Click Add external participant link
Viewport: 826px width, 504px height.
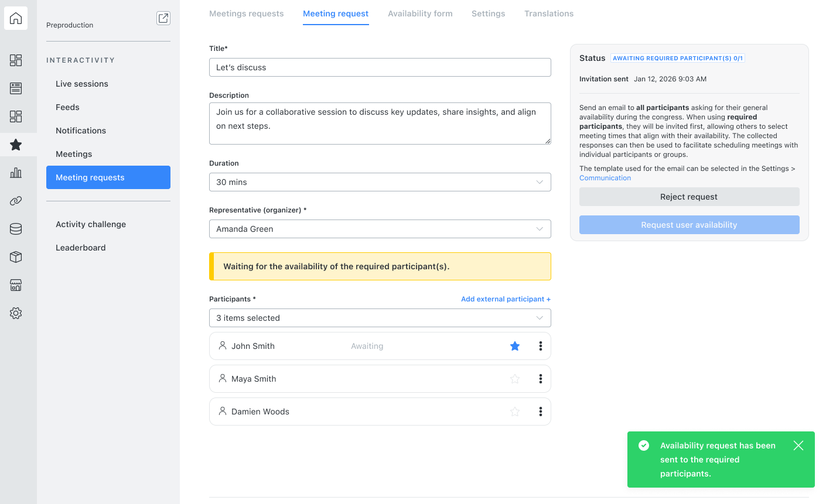click(x=506, y=299)
